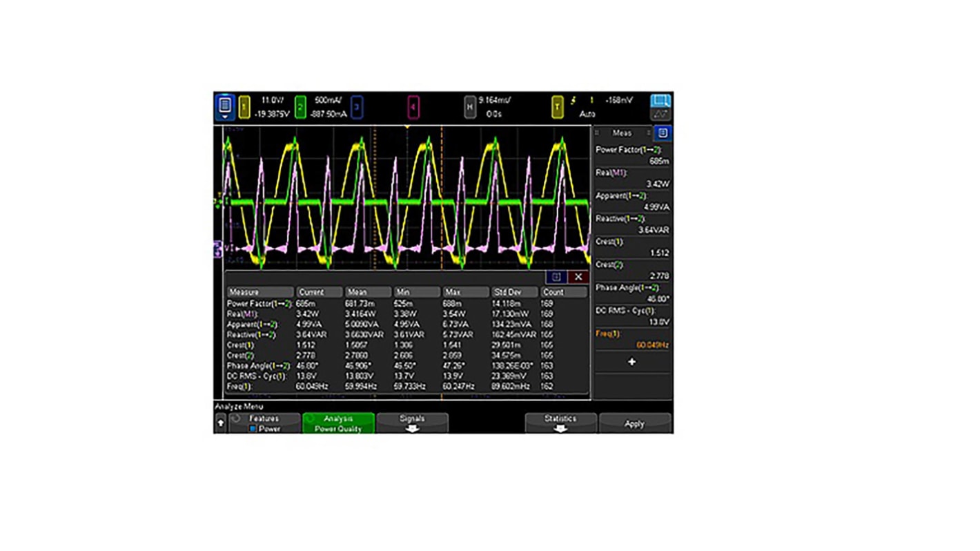Click the -168mV trigger level value

pyautogui.click(x=619, y=101)
